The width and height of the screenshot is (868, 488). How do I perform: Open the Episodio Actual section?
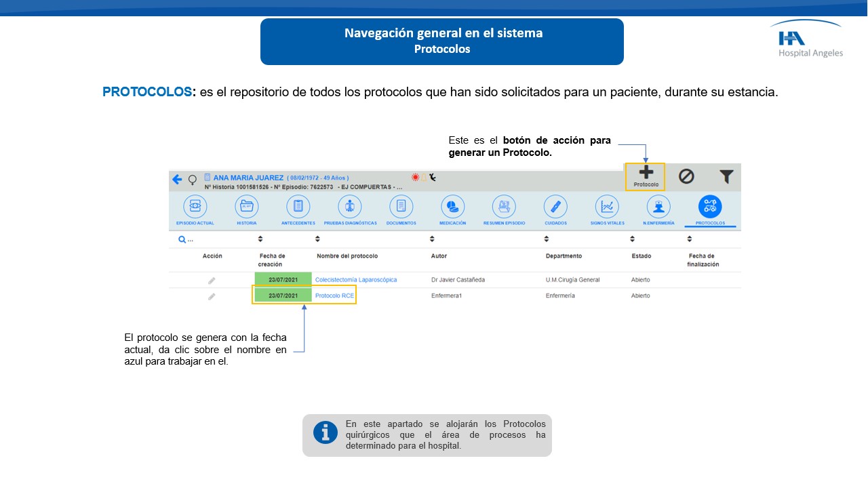point(195,207)
